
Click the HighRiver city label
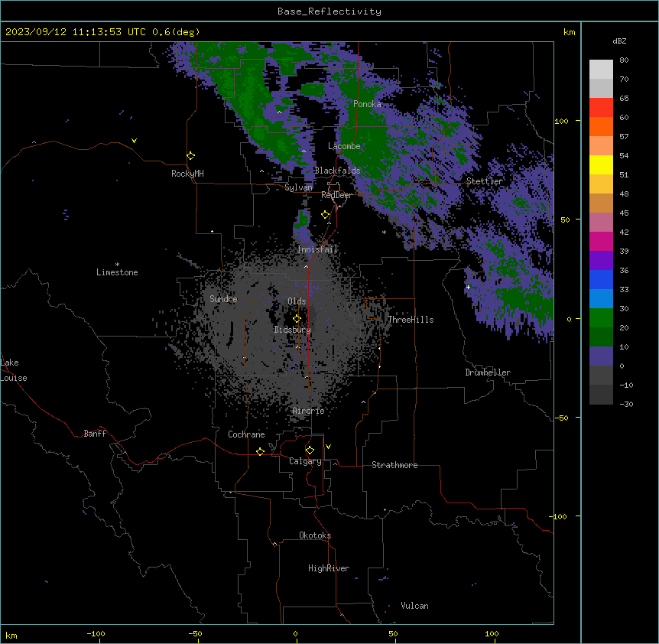(x=329, y=568)
